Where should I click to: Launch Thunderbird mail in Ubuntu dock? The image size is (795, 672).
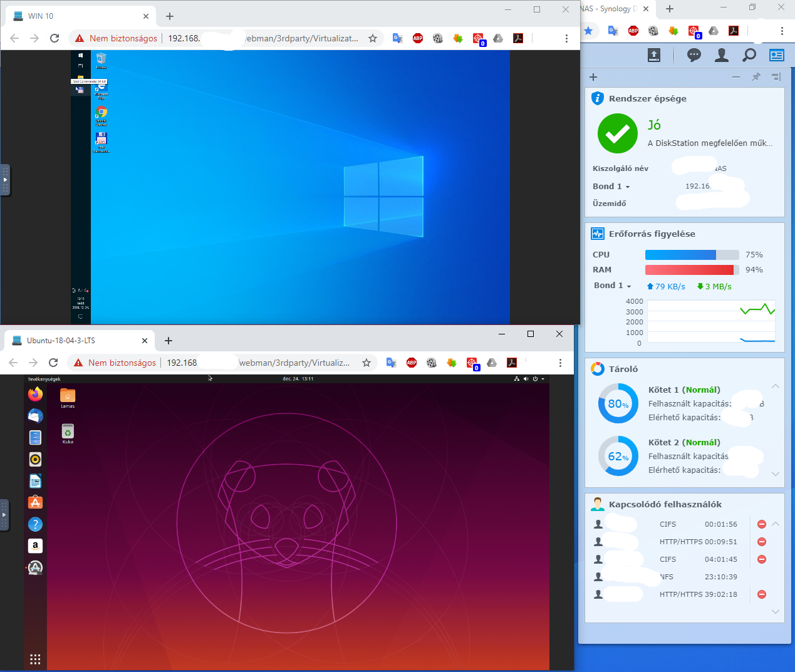[35, 416]
